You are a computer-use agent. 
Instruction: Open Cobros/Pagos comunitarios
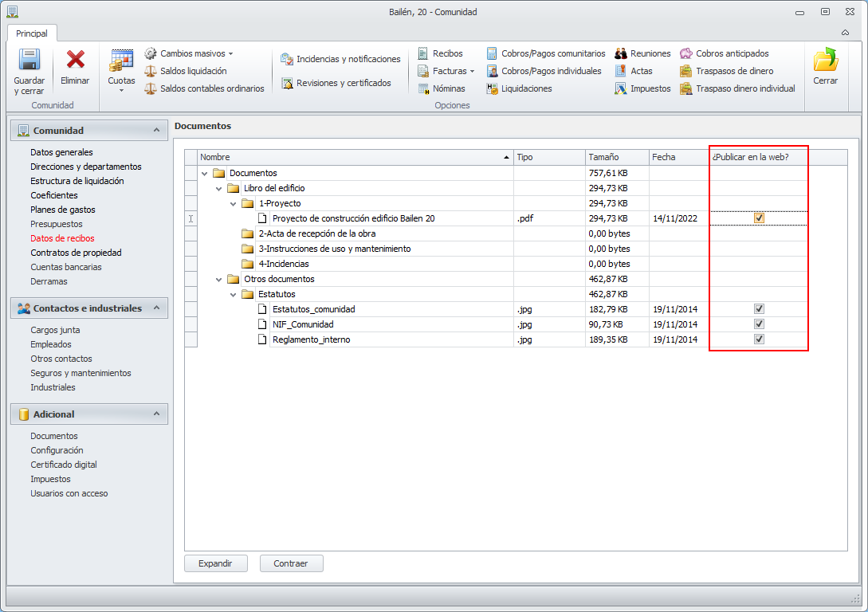546,53
